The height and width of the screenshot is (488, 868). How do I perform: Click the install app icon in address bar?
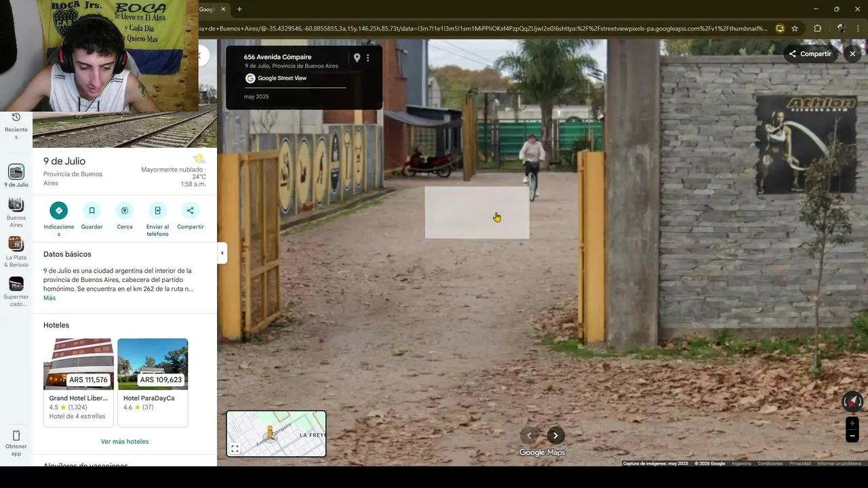[x=780, y=28]
